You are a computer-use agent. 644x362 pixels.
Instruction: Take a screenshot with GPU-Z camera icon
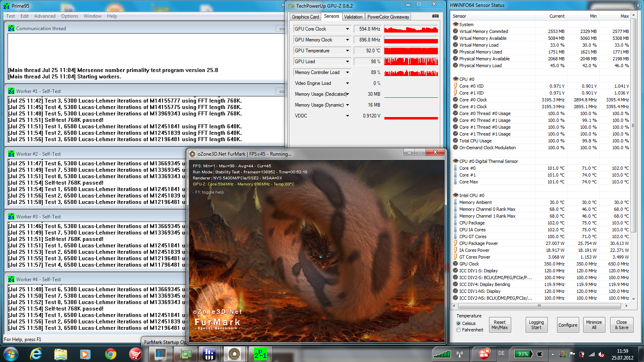point(435,16)
